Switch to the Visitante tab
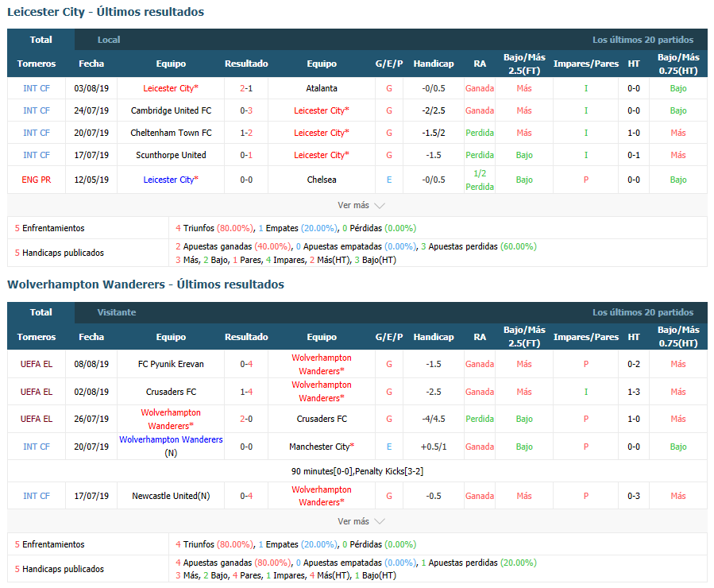714x588 pixels. click(x=117, y=312)
